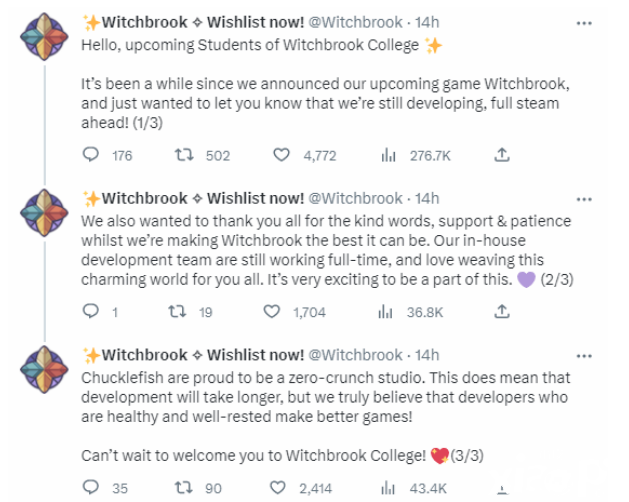Reply to the third tweet with 35 replies
This screenshot has height=502, width=629.
pyautogui.click(x=91, y=487)
